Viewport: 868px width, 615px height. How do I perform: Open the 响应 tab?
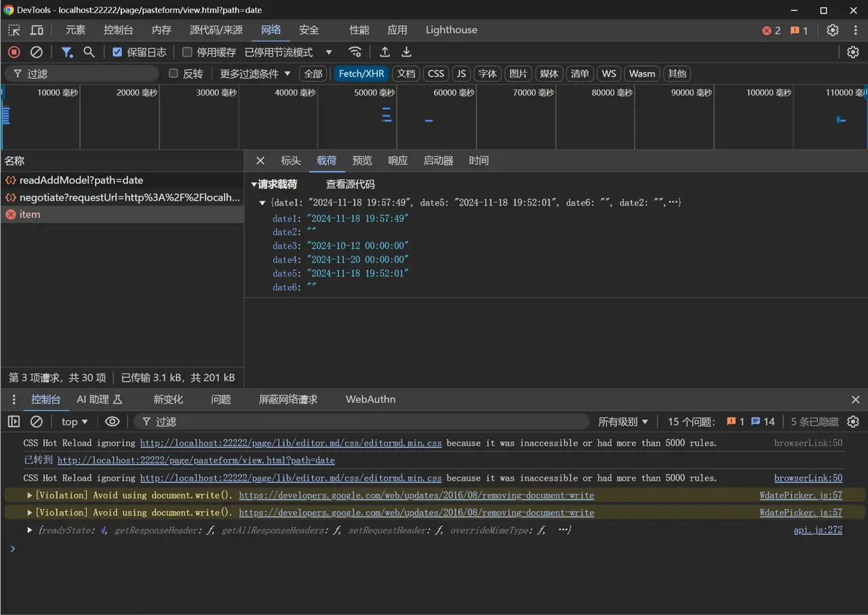click(x=398, y=161)
